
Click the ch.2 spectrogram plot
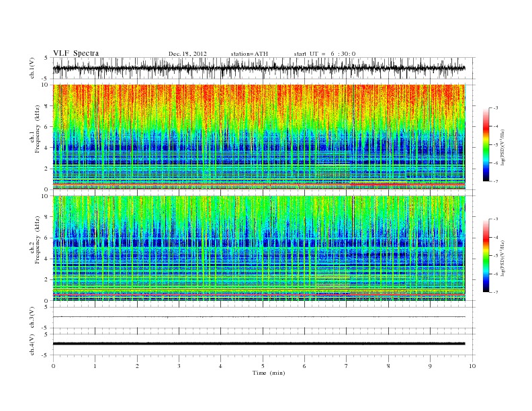[259, 248]
